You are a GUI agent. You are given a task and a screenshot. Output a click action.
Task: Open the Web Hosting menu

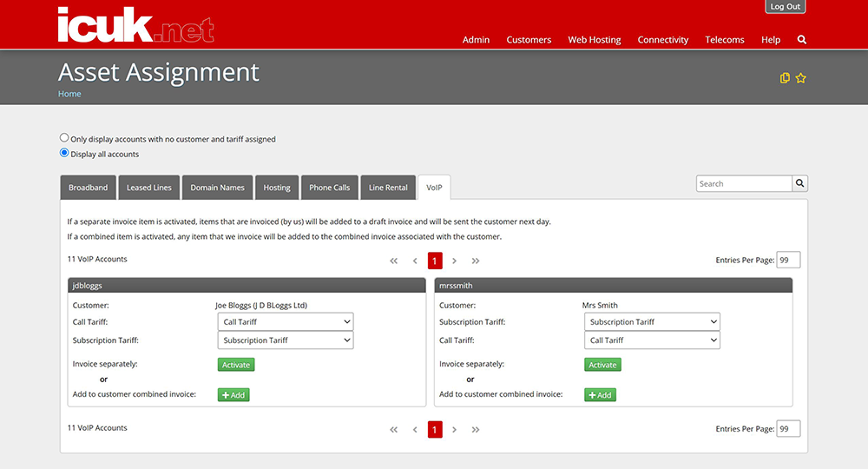pos(595,40)
